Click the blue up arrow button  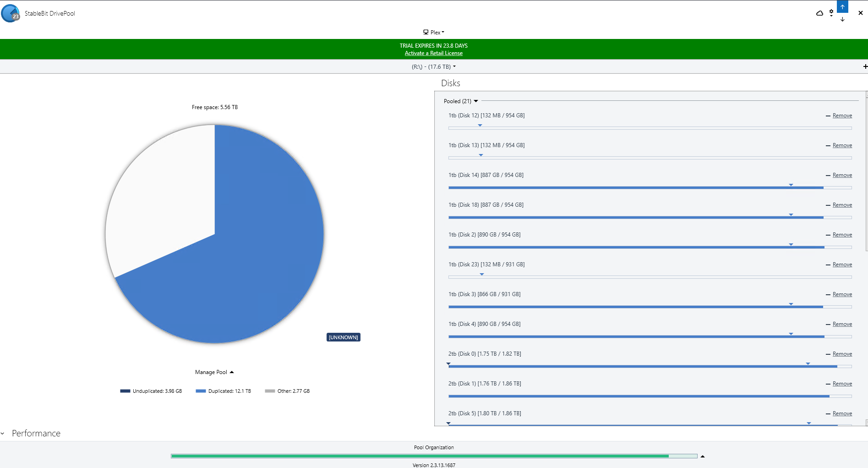click(x=842, y=7)
